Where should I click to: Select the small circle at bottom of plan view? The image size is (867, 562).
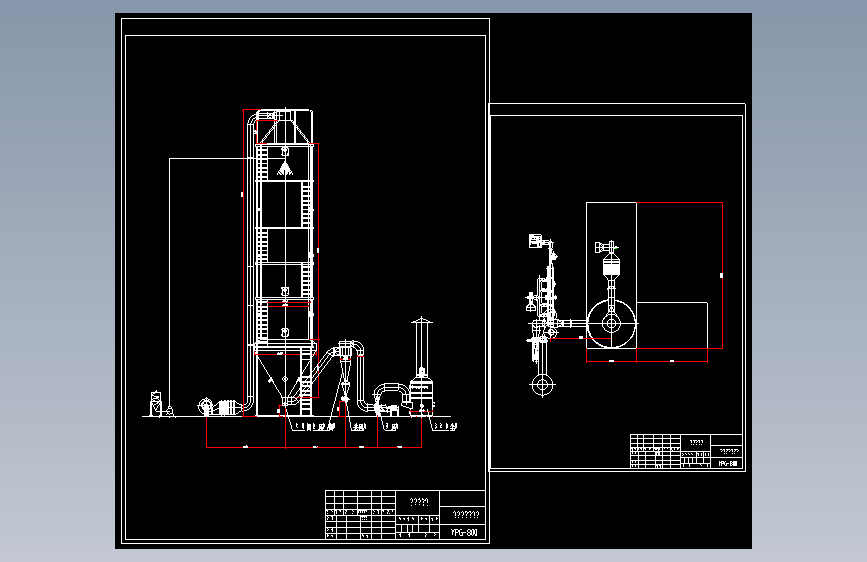[x=542, y=384]
